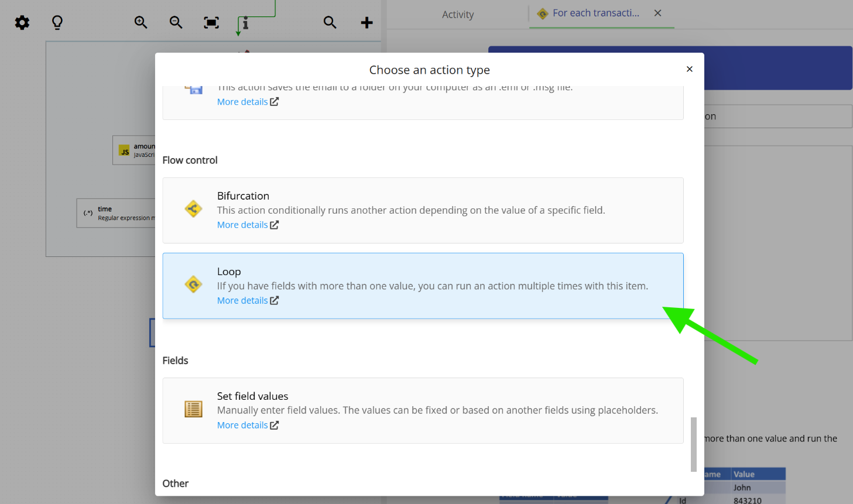The image size is (853, 504).
Task: Open More details for Bifurcation
Action: (x=243, y=224)
